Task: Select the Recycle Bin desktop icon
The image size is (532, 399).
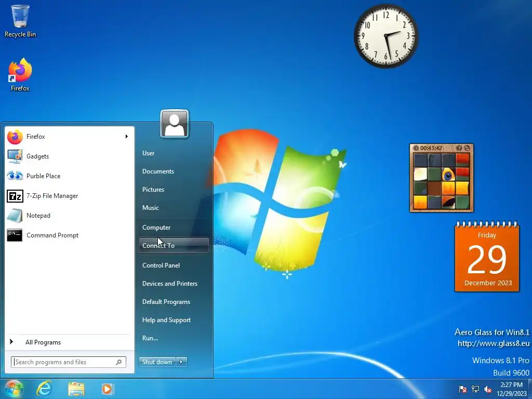Action: coord(20,21)
